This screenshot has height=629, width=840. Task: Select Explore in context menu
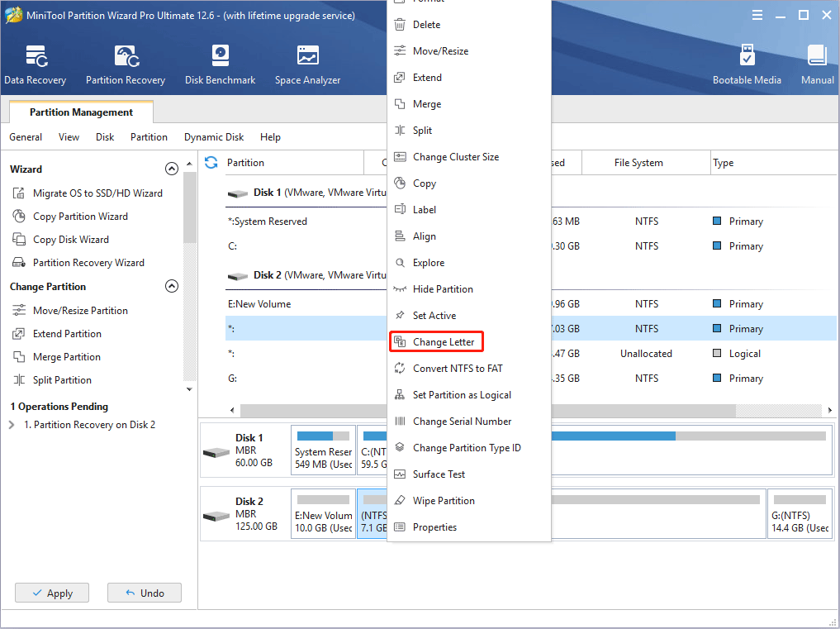(x=469, y=263)
